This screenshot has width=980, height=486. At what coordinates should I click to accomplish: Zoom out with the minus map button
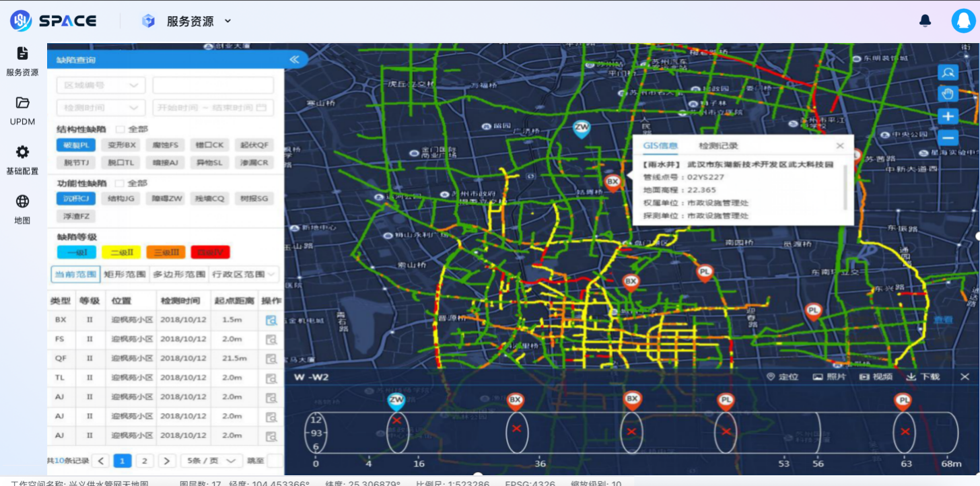coord(948,138)
